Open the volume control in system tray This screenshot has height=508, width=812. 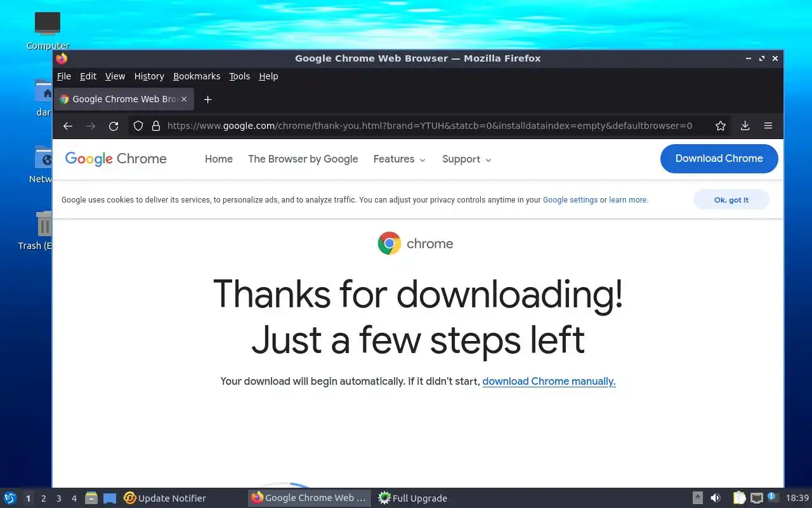(x=716, y=498)
